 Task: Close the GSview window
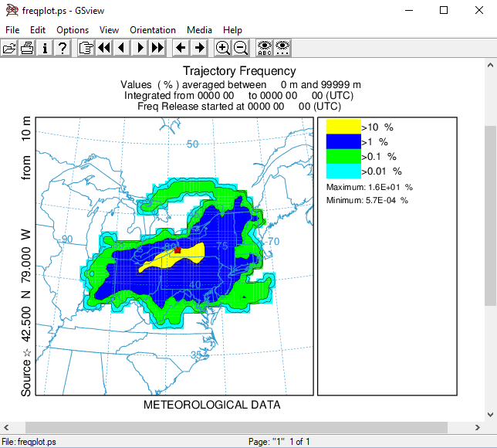click(x=479, y=11)
